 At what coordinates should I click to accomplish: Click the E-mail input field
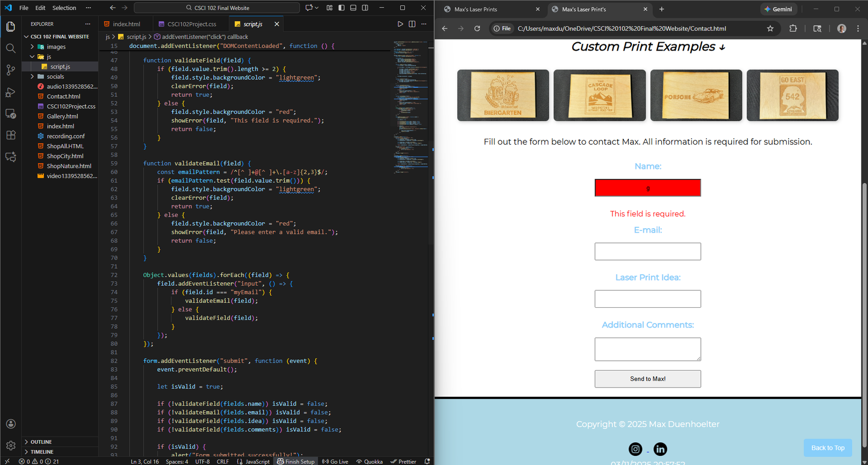[x=647, y=251]
